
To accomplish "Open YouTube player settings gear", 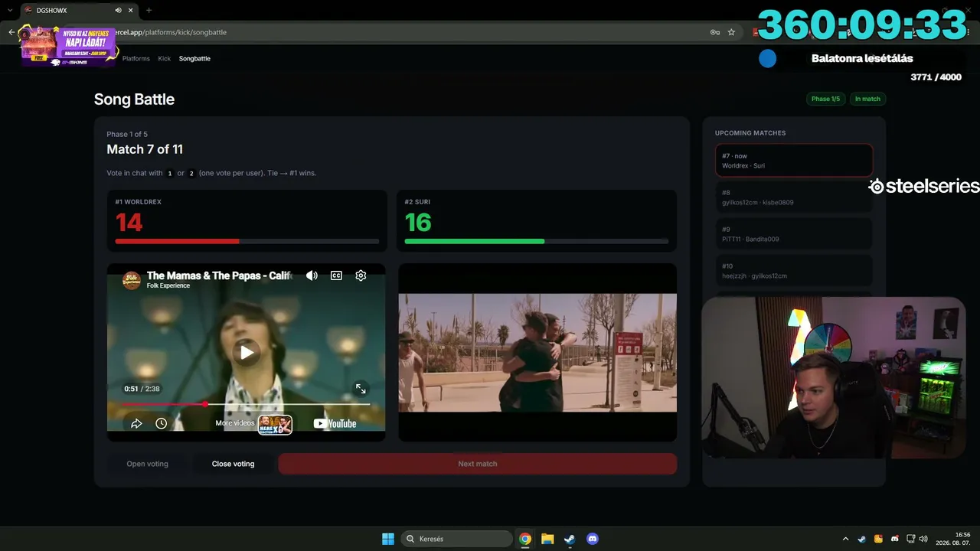I will coord(361,275).
